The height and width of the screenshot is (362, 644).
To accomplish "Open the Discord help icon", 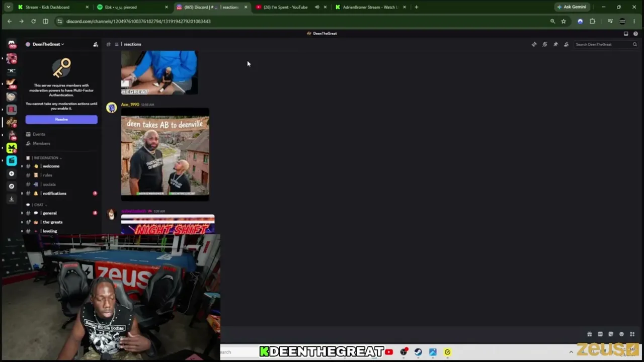I will pos(635,34).
